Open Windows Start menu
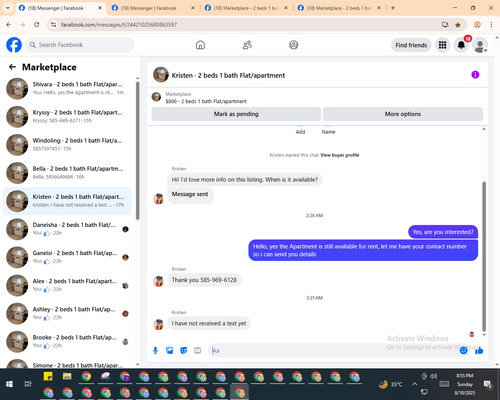500x400 pixels. [9, 384]
